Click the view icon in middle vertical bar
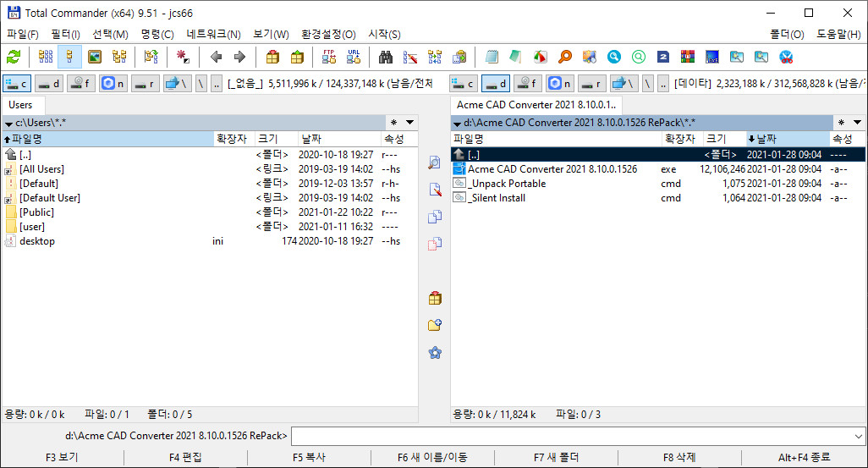Image resolution: width=868 pixels, height=468 pixels. tap(435, 162)
